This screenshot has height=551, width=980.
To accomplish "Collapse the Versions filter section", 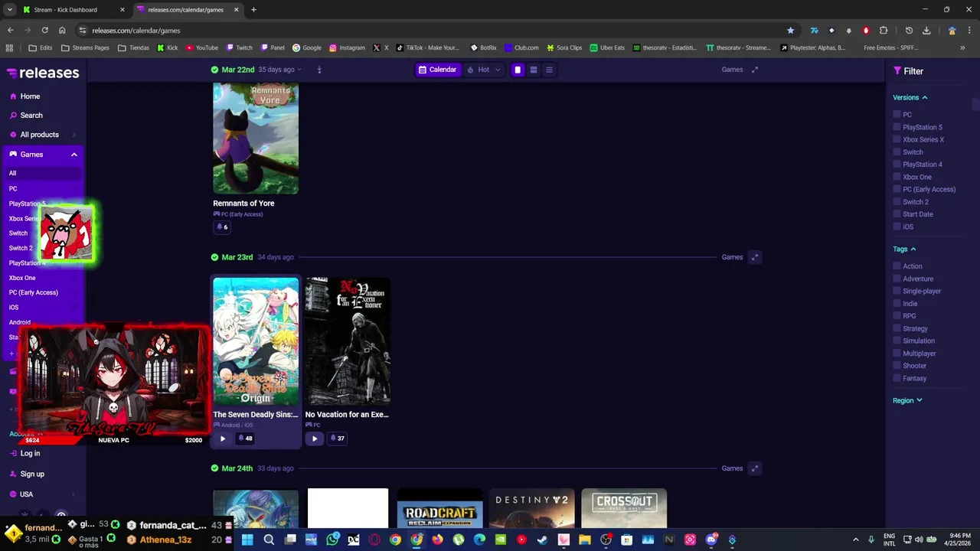I will tap(910, 98).
